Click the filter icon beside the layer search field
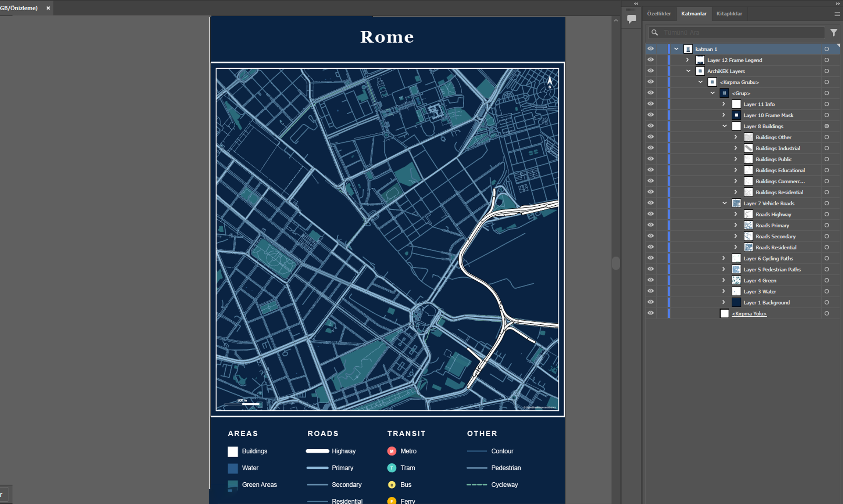843x504 pixels. pyautogui.click(x=833, y=32)
